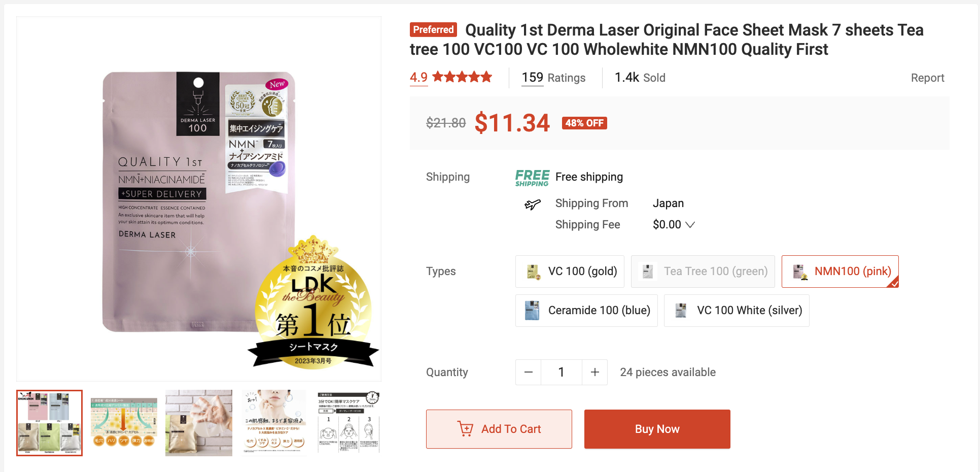Screen dimensions: 980x472
Task: Open the 159 Ratings link
Action: [553, 78]
